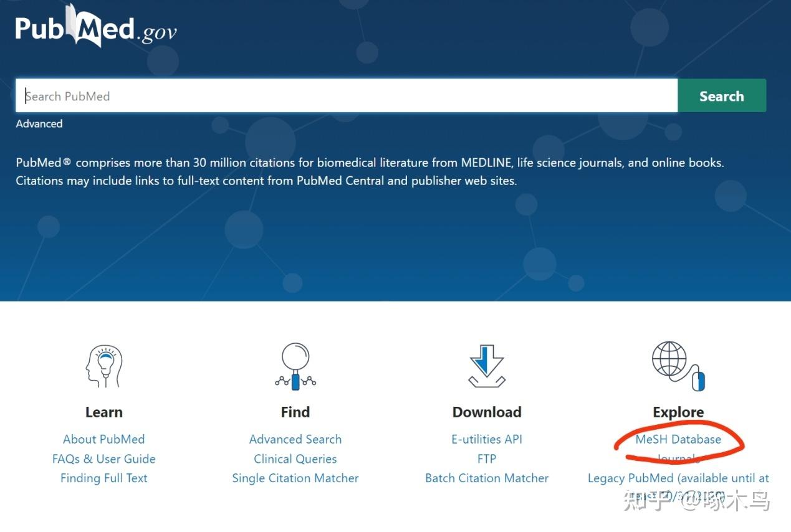Open the Advanced link under search box
791x532 pixels.
39,124
